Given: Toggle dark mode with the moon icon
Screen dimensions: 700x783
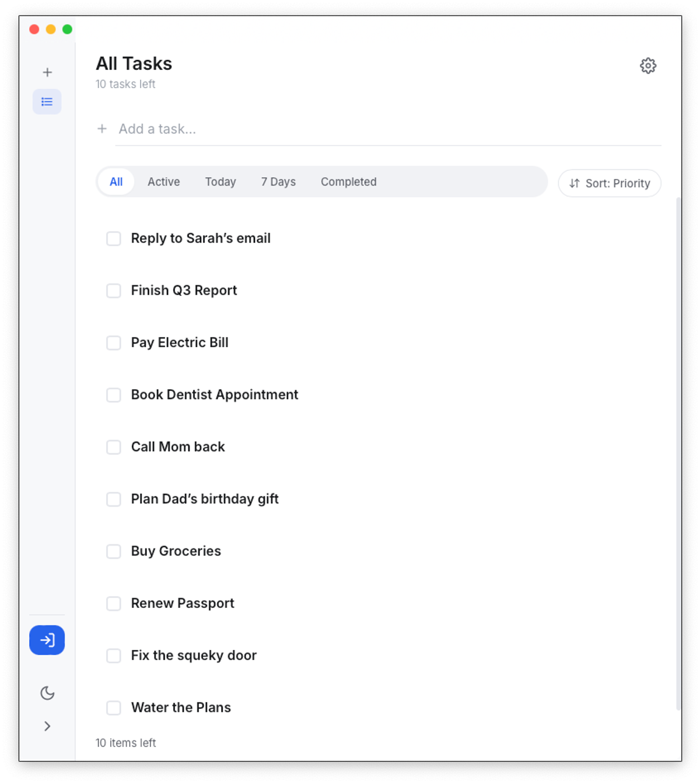Looking at the screenshot, I should point(47,693).
